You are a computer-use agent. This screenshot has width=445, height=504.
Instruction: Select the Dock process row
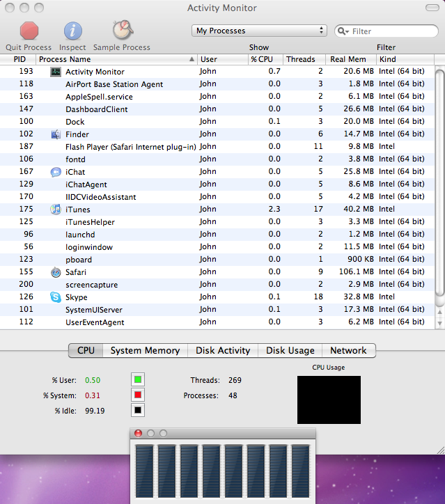(217, 122)
